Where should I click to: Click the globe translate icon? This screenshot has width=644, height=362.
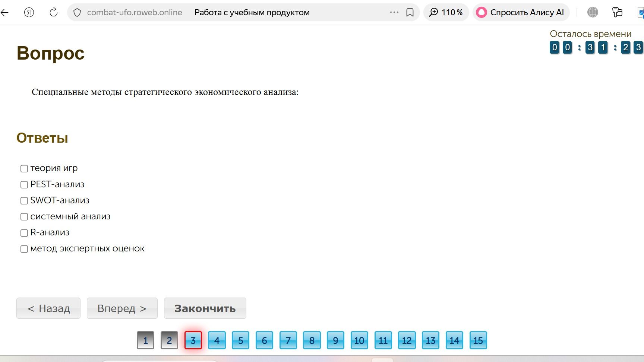[593, 12]
